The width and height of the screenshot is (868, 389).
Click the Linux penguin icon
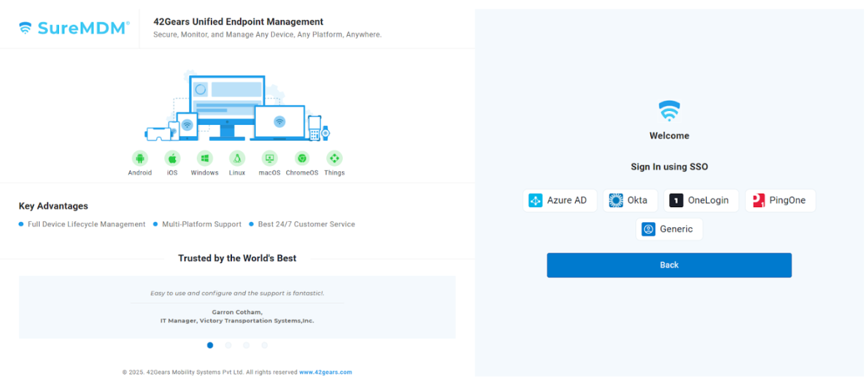(237, 158)
